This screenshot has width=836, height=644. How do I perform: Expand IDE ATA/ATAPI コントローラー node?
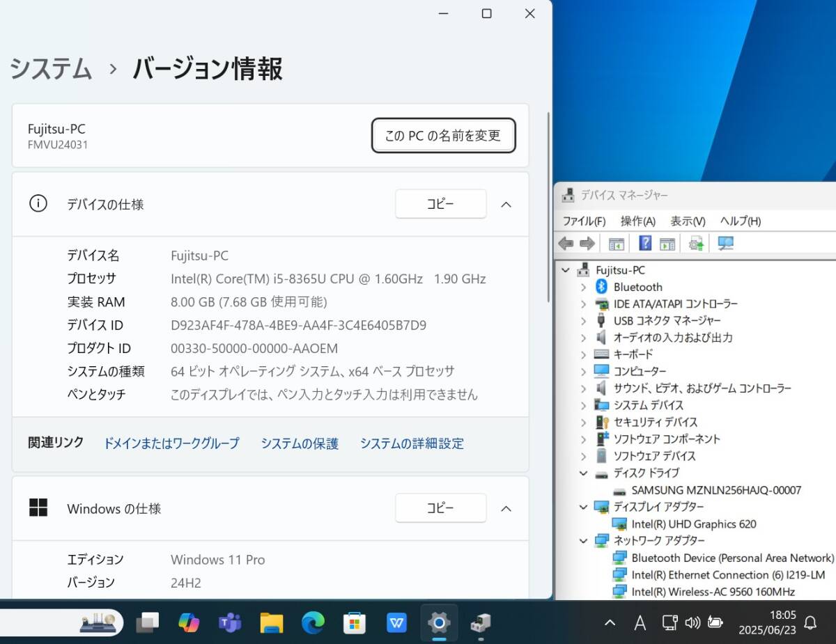pyautogui.click(x=584, y=304)
